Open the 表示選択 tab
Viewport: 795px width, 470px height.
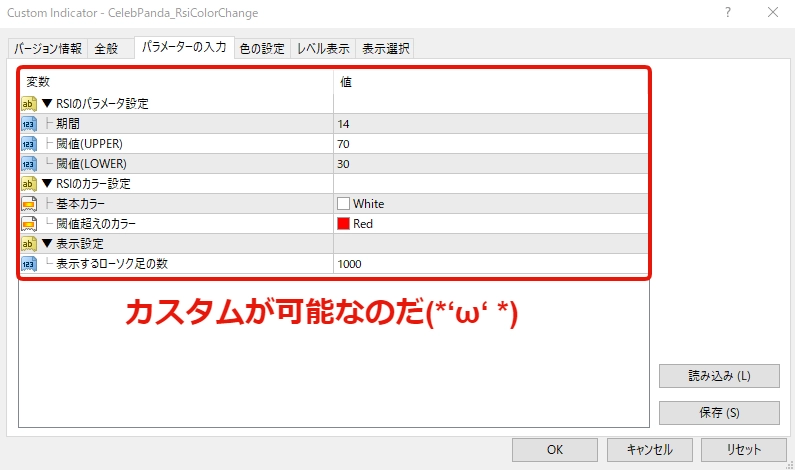pos(385,49)
